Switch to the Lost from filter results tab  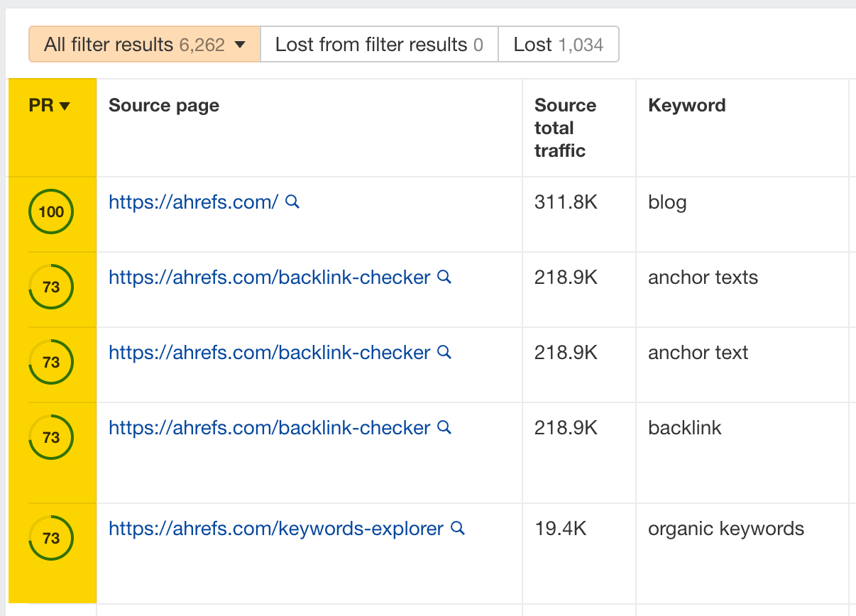(x=379, y=44)
